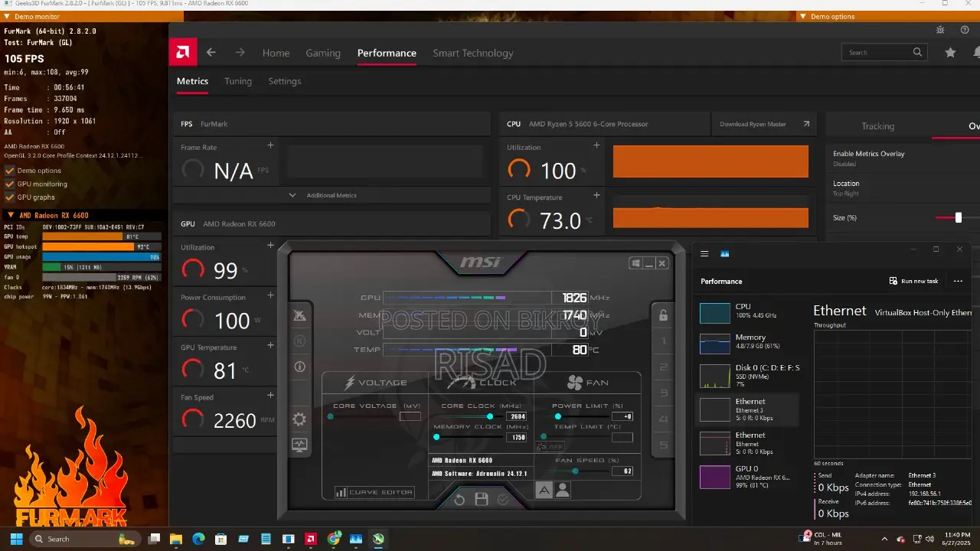Open the bug report icon in AMD Software
Image resolution: width=980 pixels, height=551 pixels.
pos(940,30)
